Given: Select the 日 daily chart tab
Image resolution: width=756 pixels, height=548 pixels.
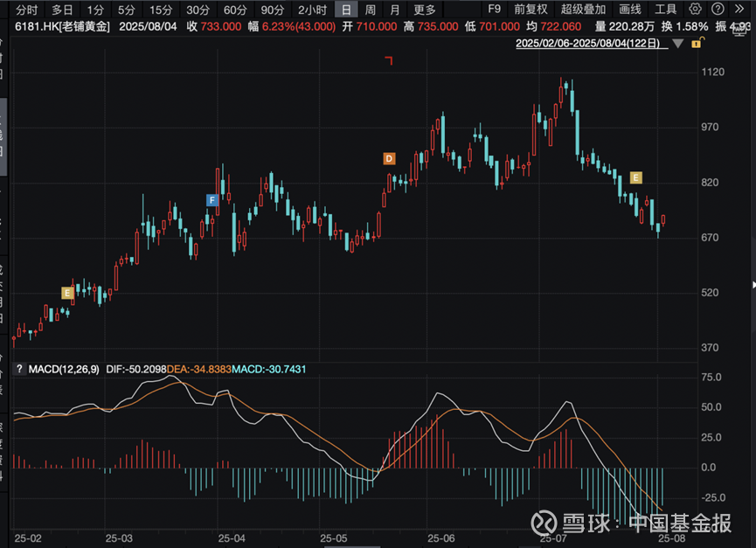Looking at the screenshot, I should (x=346, y=10).
